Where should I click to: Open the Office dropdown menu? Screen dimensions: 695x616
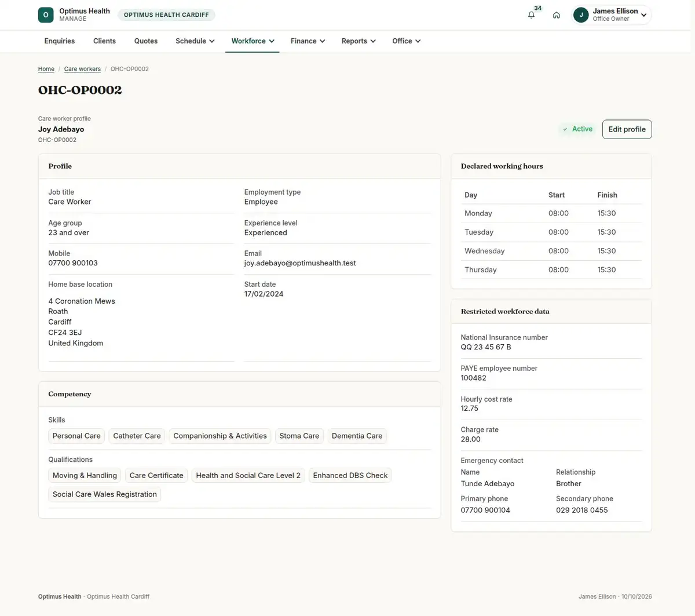[x=406, y=41]
